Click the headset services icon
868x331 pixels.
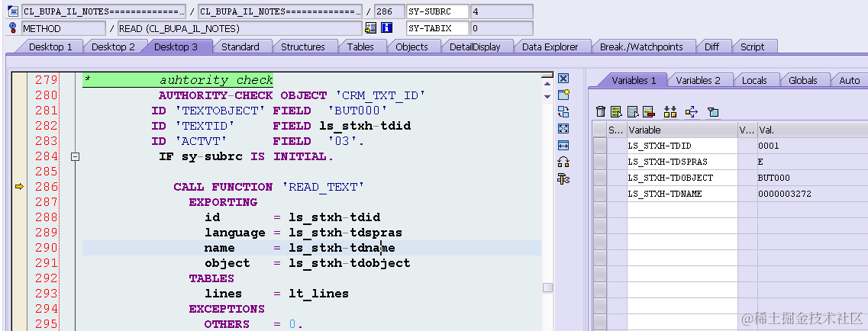point(563,162)
